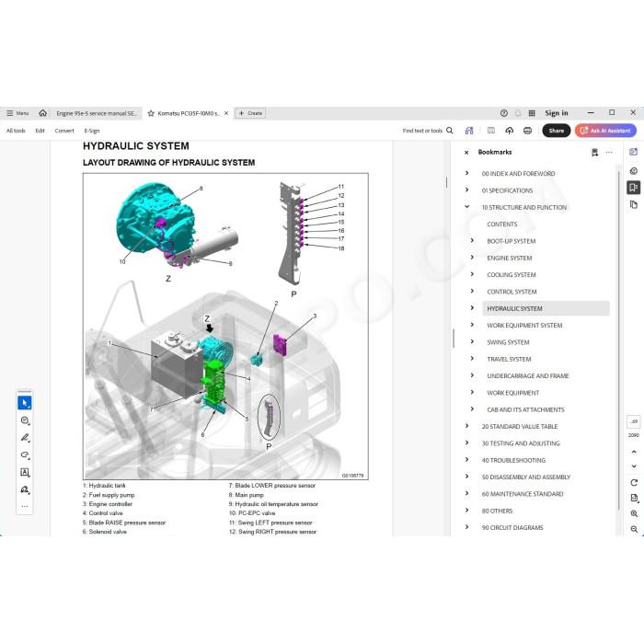This screenshot has width=644, height=644.
Task: Open the notifications bell icon
Action: [518, 113]
